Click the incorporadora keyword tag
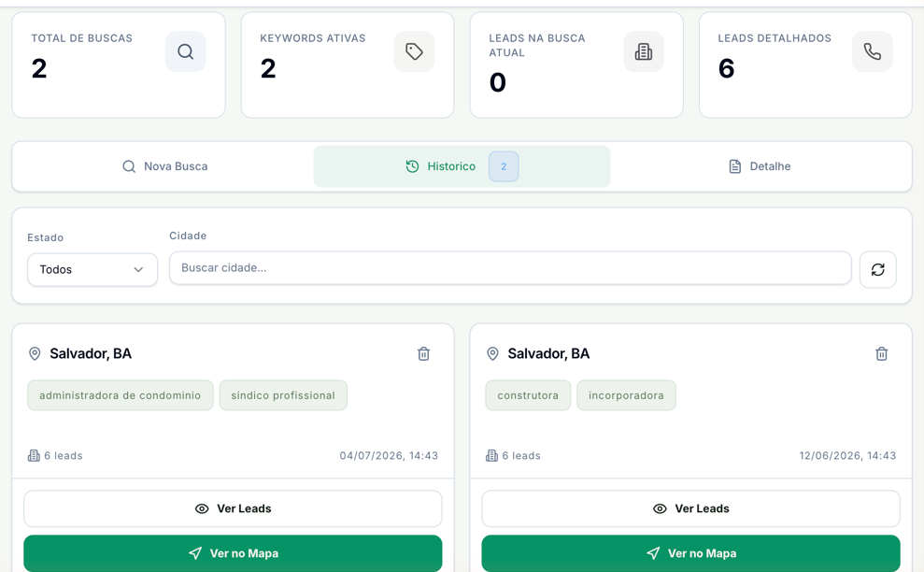Screen dimensions: 924x572 click(x=626, y=395)
